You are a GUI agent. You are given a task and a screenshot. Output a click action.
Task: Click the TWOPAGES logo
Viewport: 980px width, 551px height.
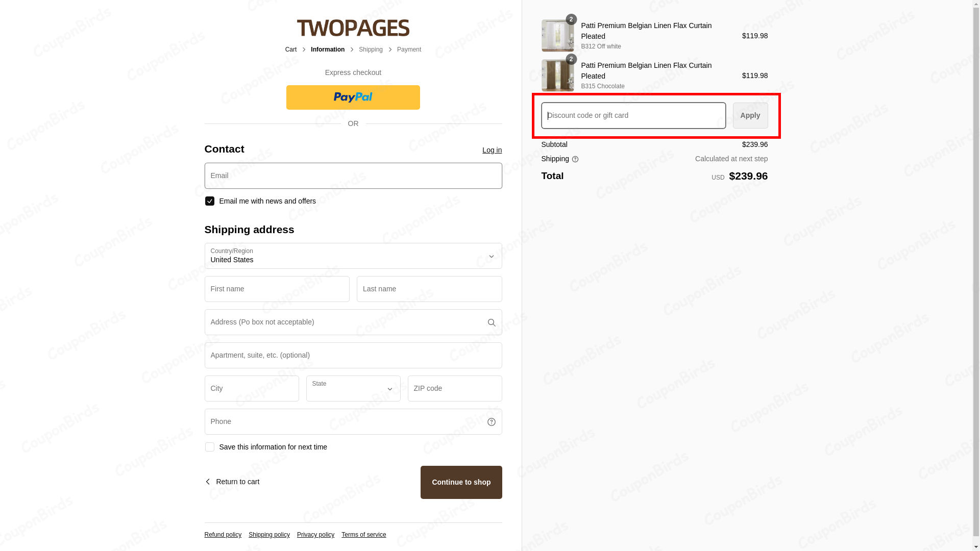pyautogui.click(x=353, y=28)
